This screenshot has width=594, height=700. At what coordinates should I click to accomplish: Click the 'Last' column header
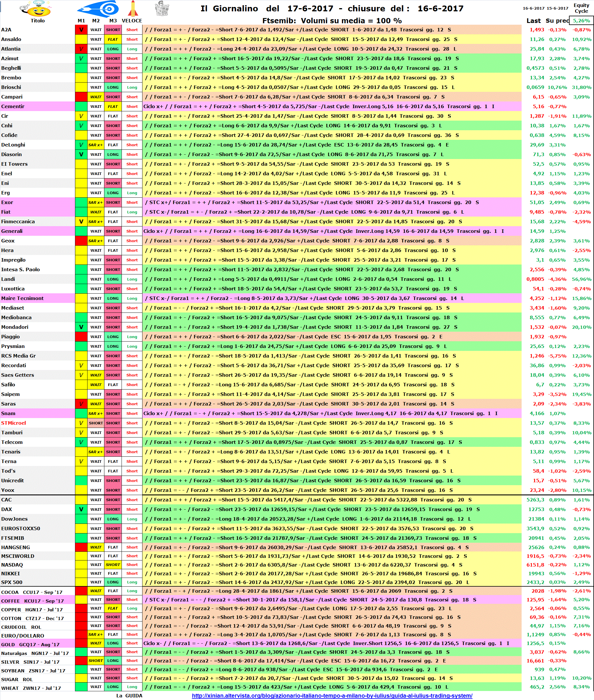pyautogui.click(x=534, y=21)
